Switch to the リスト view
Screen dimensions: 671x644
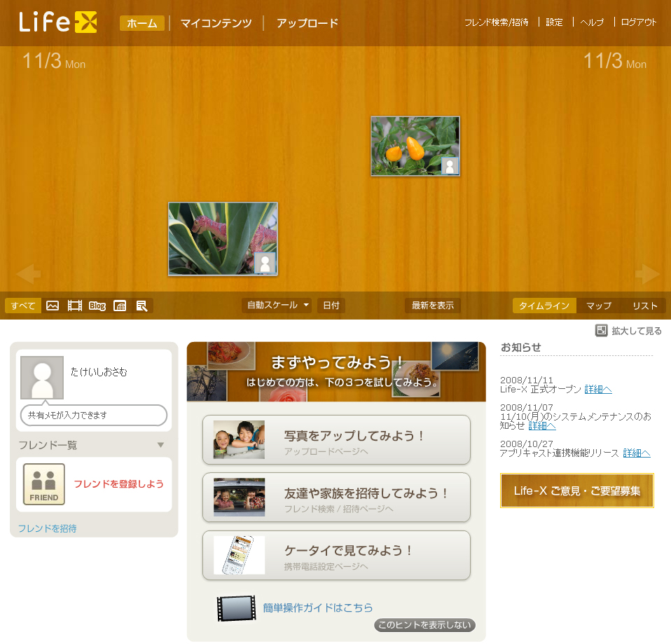click(x=644, y=306)
